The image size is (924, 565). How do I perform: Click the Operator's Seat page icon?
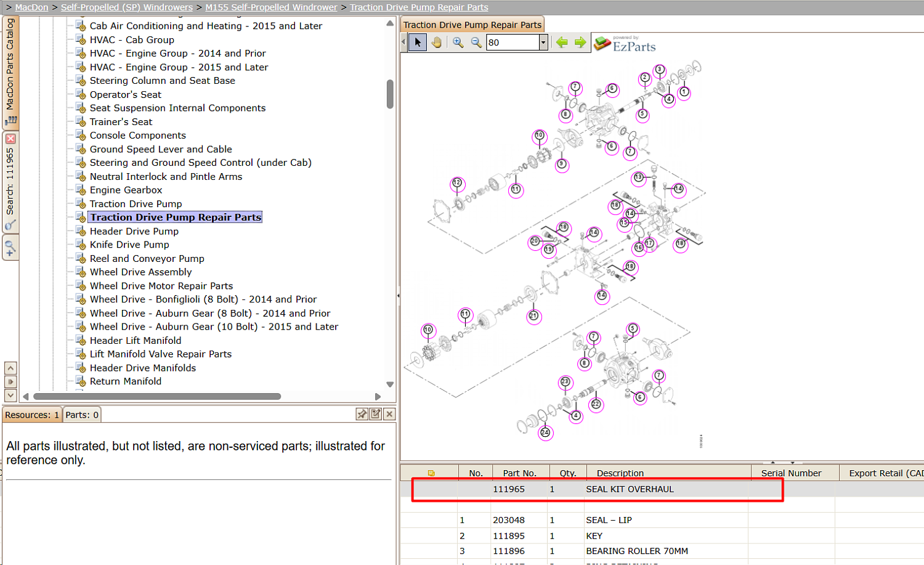81,94
